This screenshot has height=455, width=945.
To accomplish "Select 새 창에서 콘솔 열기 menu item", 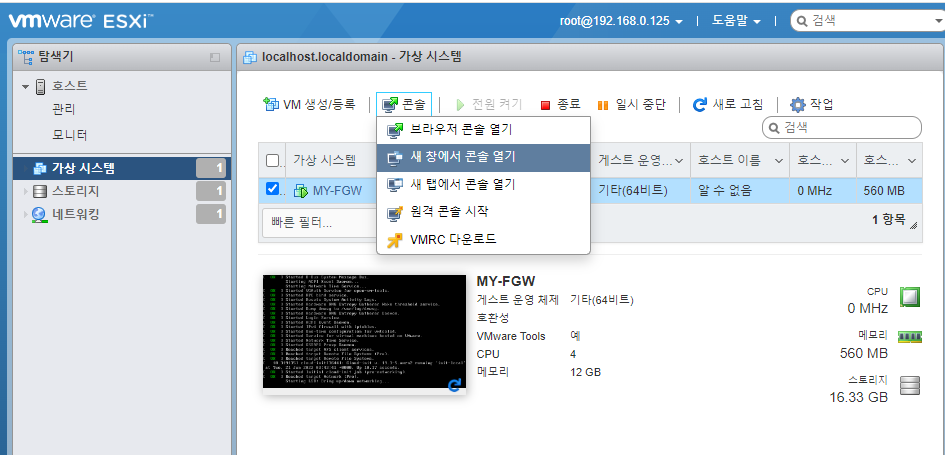I will tap(483, 157).
